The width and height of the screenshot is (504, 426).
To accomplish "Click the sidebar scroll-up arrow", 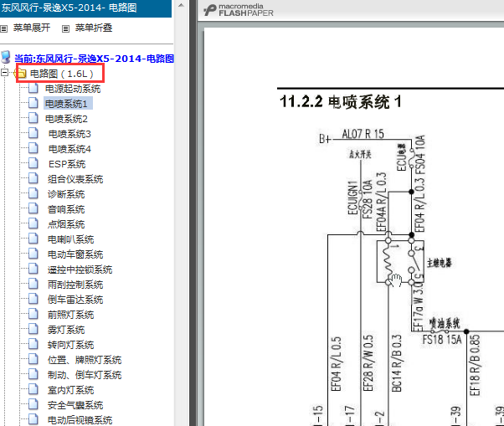I will point(181,6).
